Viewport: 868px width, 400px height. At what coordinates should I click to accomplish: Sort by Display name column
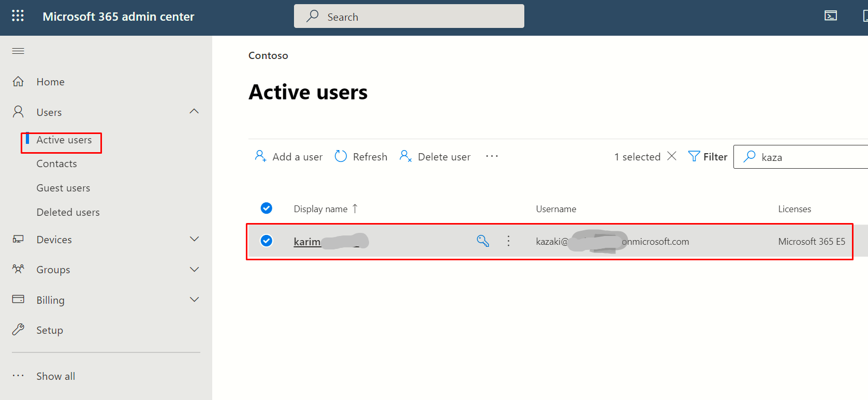(x=320, y=209)
